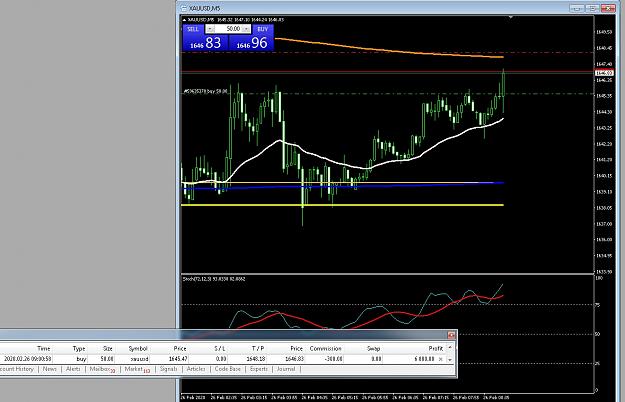Restore the XAUUSD,M5 chart window size
Screen dimensions: 625x402
(592, 8)
